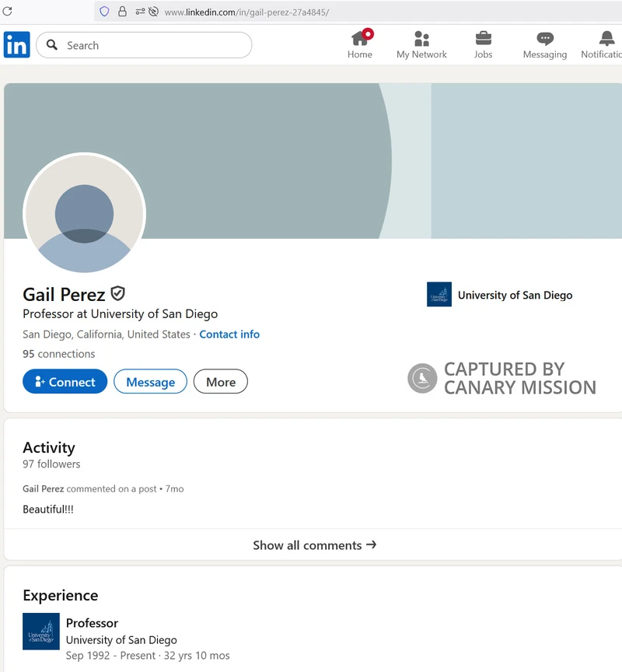Click the 'Professor at University of San Diego' headline
Screen dimensions: 622x672
pyautogui.click(x=121, y=314)
